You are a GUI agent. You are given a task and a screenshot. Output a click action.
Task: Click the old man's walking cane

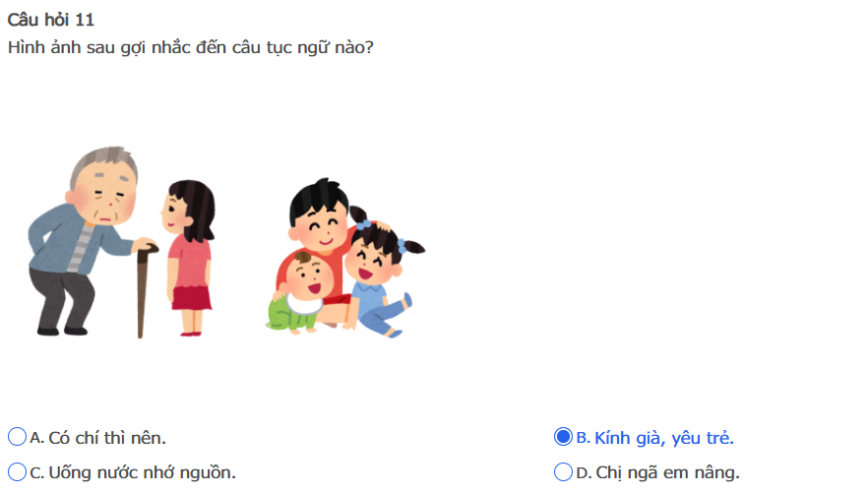[143, 290]
